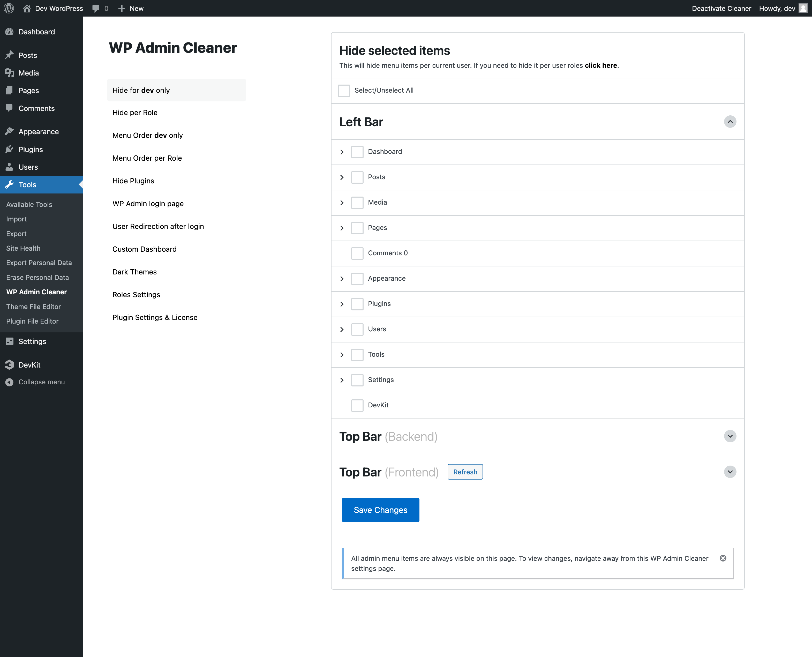Check the Posts checkbox in Left Bar

(x=357, y=177)
